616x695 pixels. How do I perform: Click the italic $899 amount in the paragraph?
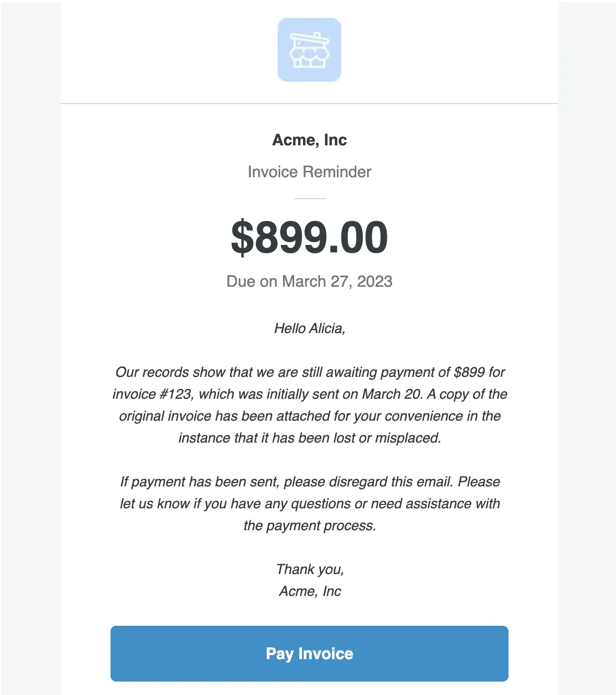point(469,372)
